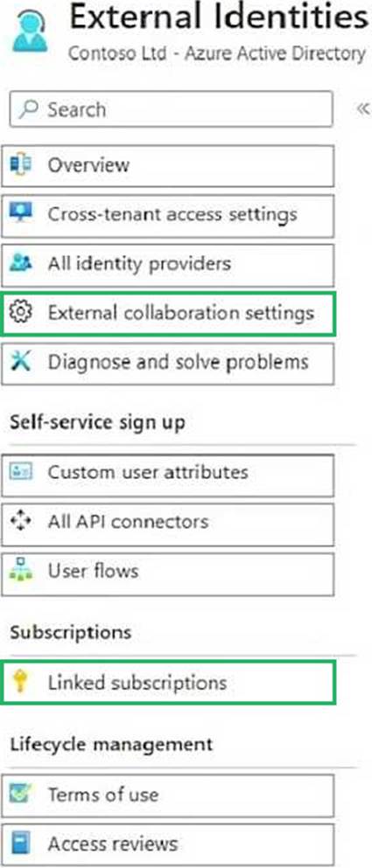Click the All API connectors arrows icon

[21, 522]
